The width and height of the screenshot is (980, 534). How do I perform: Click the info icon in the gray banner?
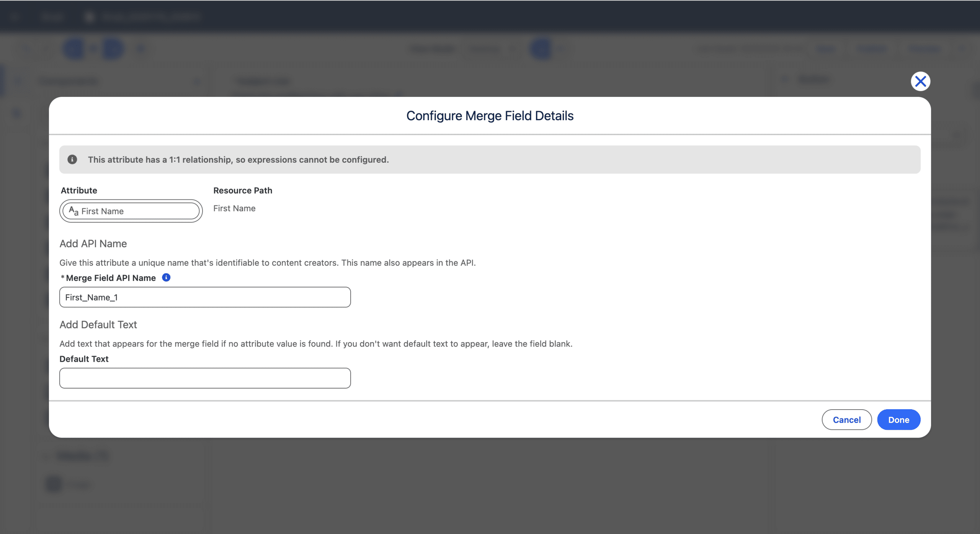point(72,160)
